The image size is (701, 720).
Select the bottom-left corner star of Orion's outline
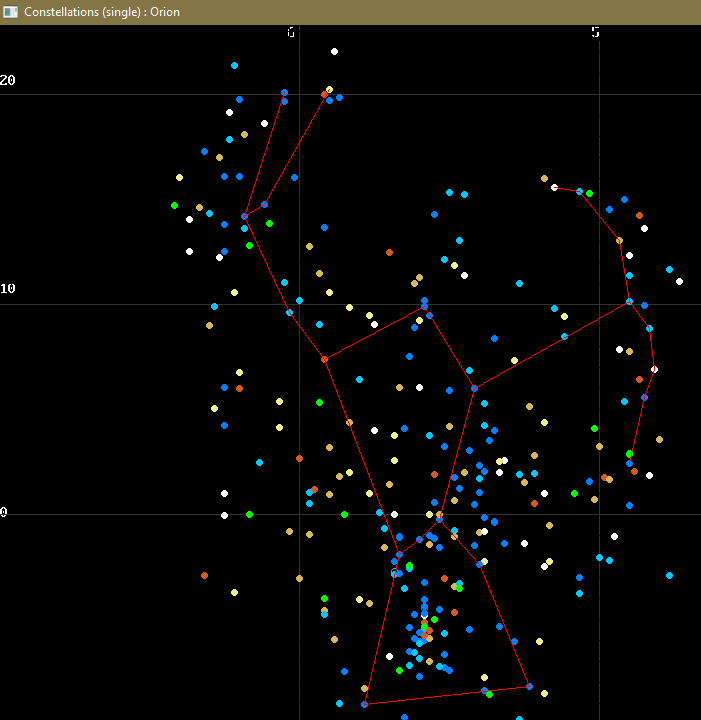point(364,704)
